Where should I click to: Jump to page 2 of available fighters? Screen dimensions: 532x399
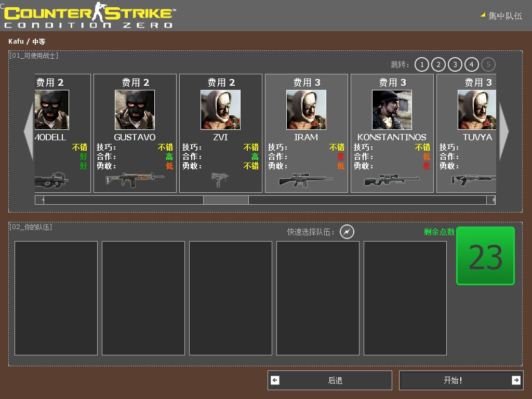point(438,64)
